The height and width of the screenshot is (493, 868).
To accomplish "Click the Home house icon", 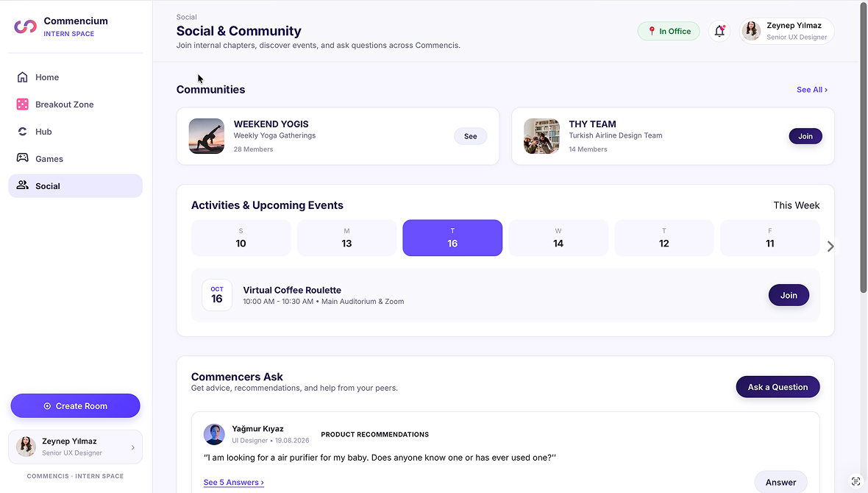I will coord(22,77).
